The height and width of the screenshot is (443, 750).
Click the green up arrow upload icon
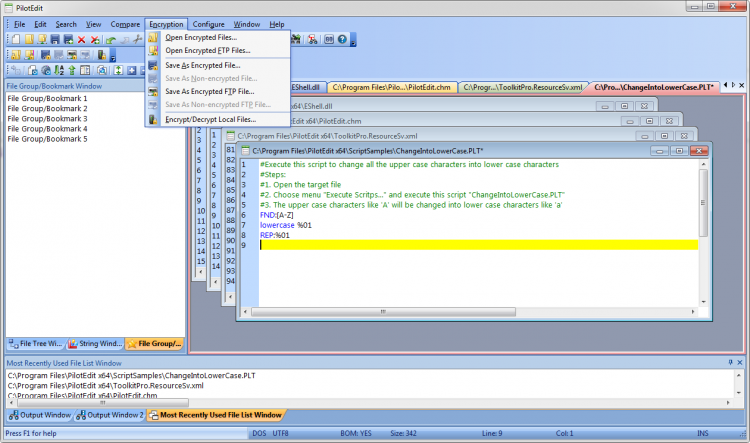(72, 70)
